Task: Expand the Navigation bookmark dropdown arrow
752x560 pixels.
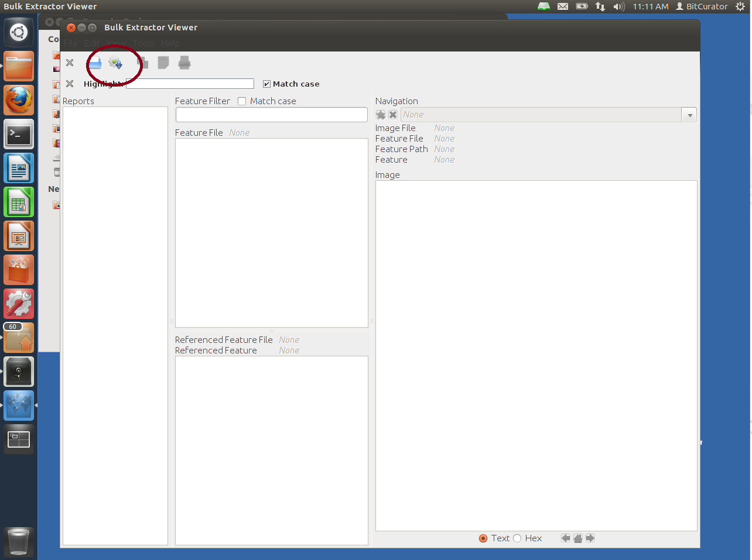Action: pyautogui.click(x=689, y=115)
